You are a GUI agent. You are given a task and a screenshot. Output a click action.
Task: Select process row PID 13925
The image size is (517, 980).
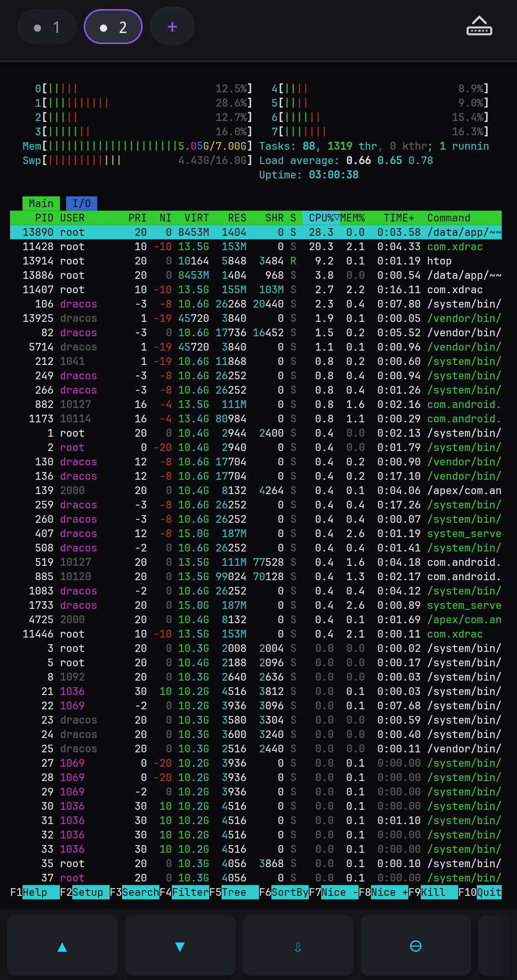coord(256,318)
